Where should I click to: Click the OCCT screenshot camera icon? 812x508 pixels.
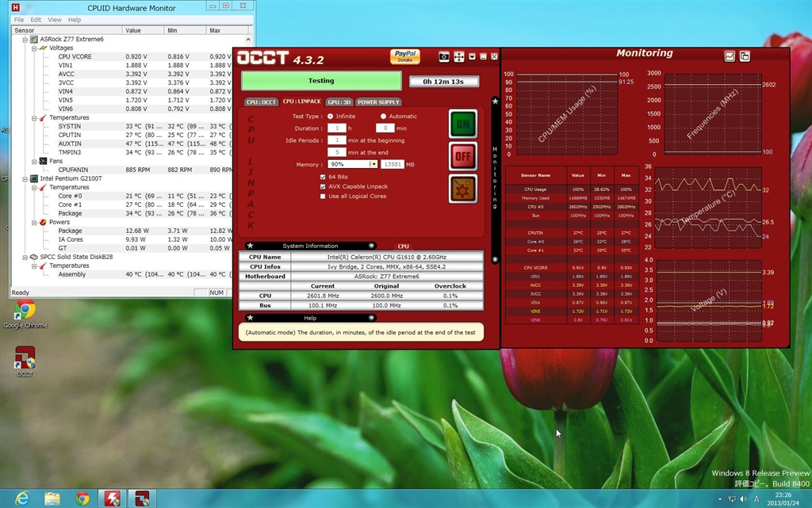pyautogui.click(x=444, y=57)
